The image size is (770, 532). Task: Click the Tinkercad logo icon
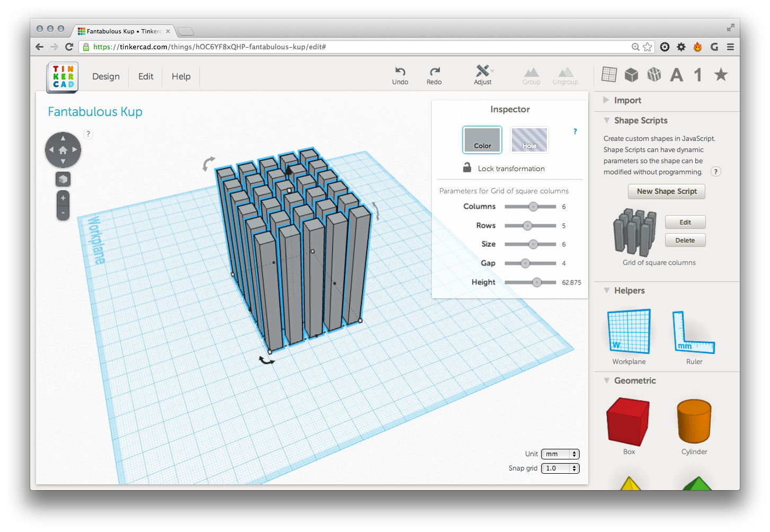click(x=63, y=77)
